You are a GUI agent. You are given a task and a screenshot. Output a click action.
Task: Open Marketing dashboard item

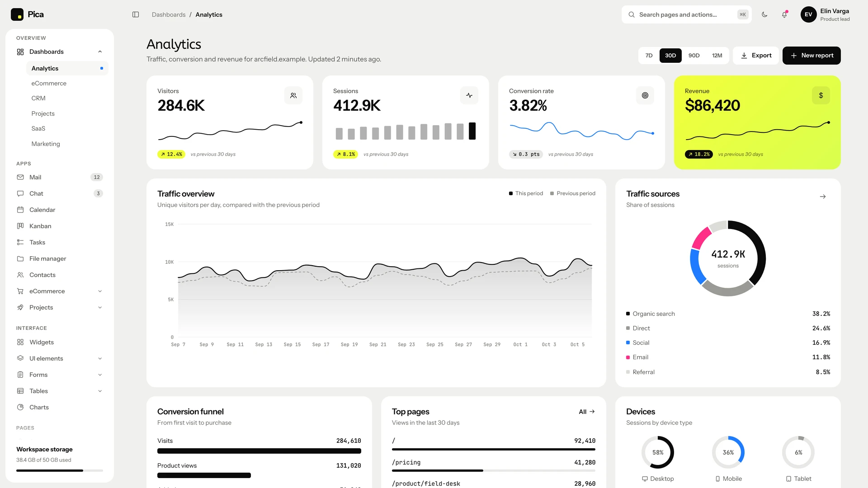pos(67,144)
